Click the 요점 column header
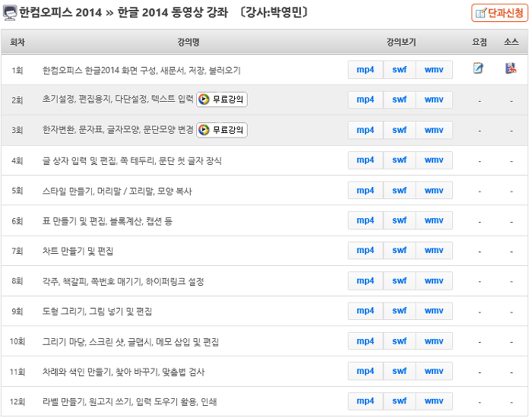 480,42
